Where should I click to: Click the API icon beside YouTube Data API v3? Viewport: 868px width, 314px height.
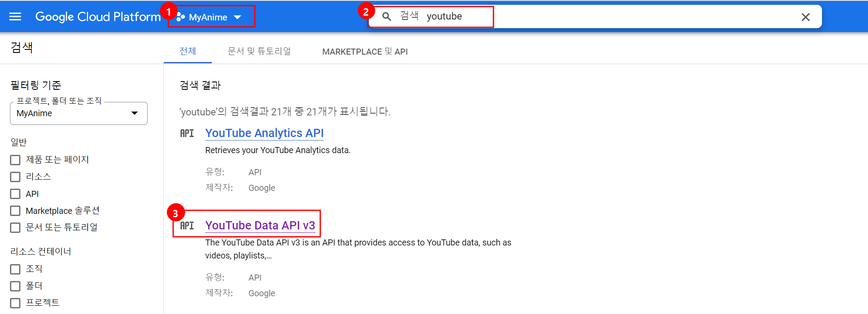(x=187, y=226)
